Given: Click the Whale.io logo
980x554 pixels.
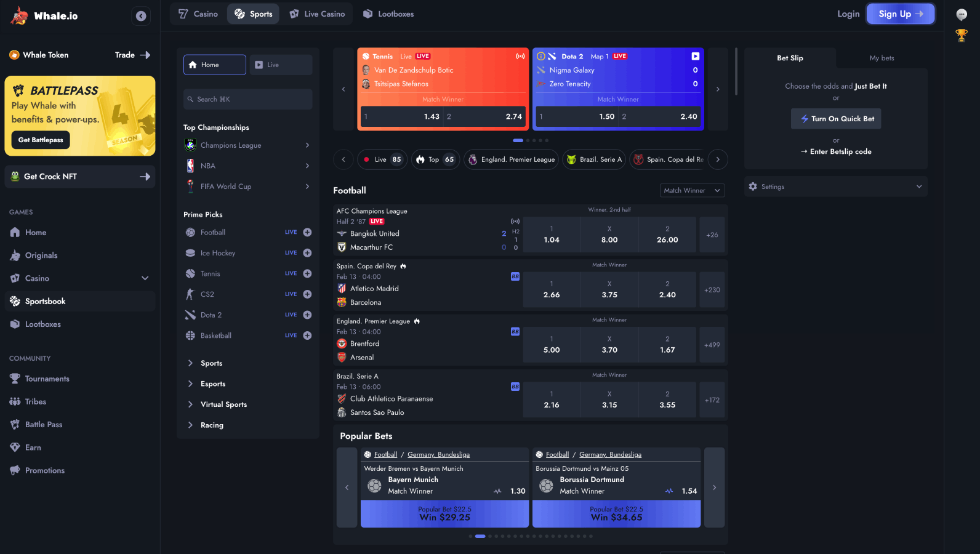Looking at the screenshot, I should click(44, 16).
